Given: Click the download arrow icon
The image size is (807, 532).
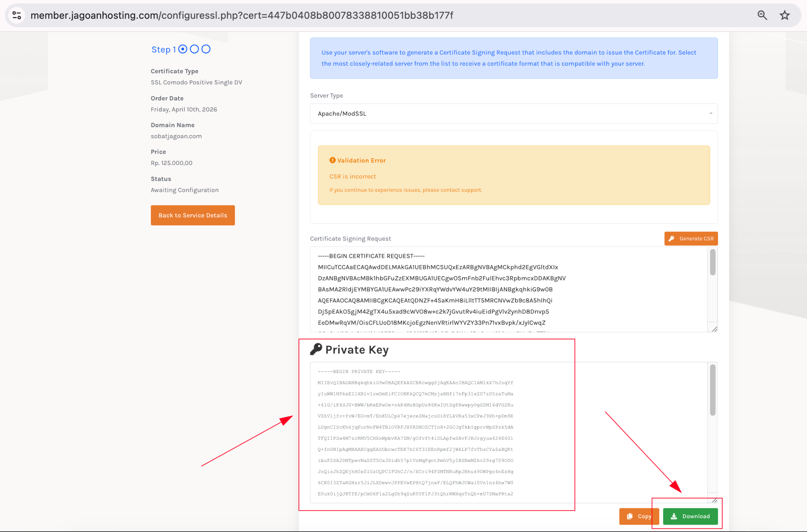Looking at the screenshot, I should click(674, 516).
